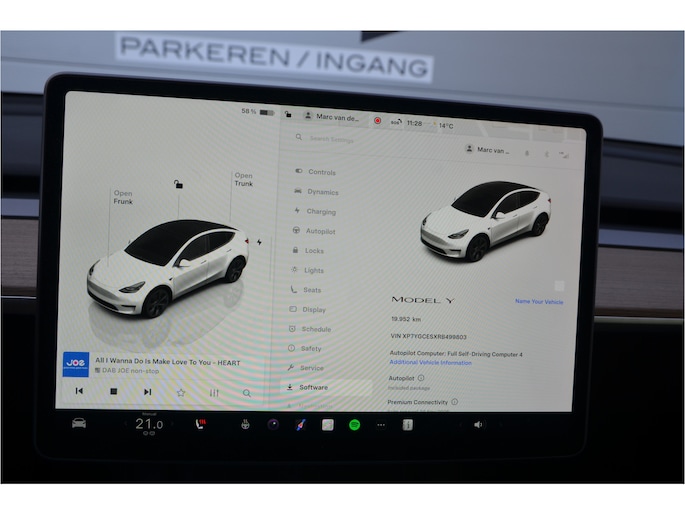The image size is (685, 514).
Task: Tap the charge port lightning icon
Action: [259, 242]
